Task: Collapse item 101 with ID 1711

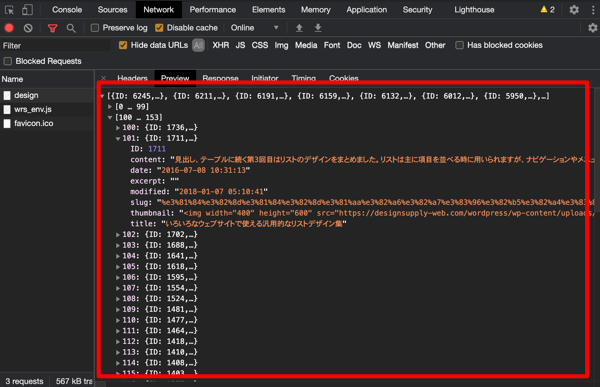Action: coord(118,139)
